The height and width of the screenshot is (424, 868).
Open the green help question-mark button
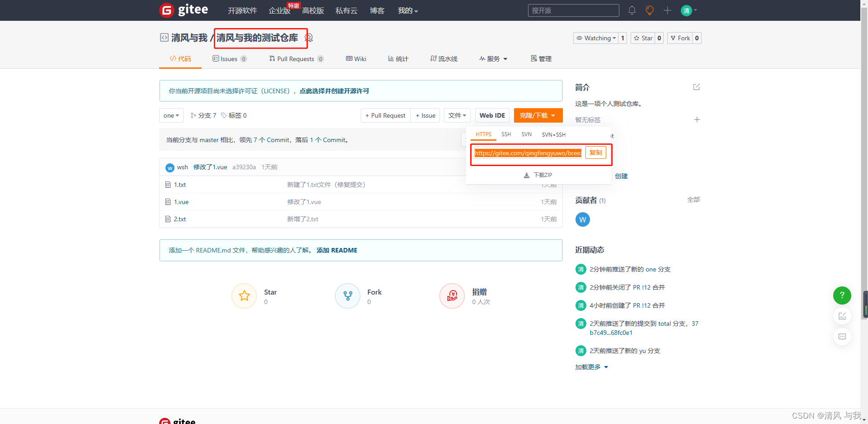coord(842,295)
